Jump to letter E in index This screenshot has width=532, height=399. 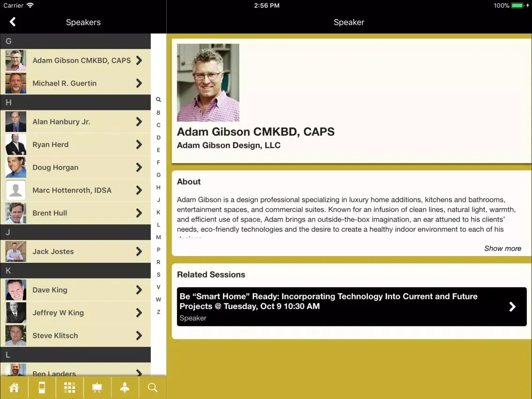point(158,150)
